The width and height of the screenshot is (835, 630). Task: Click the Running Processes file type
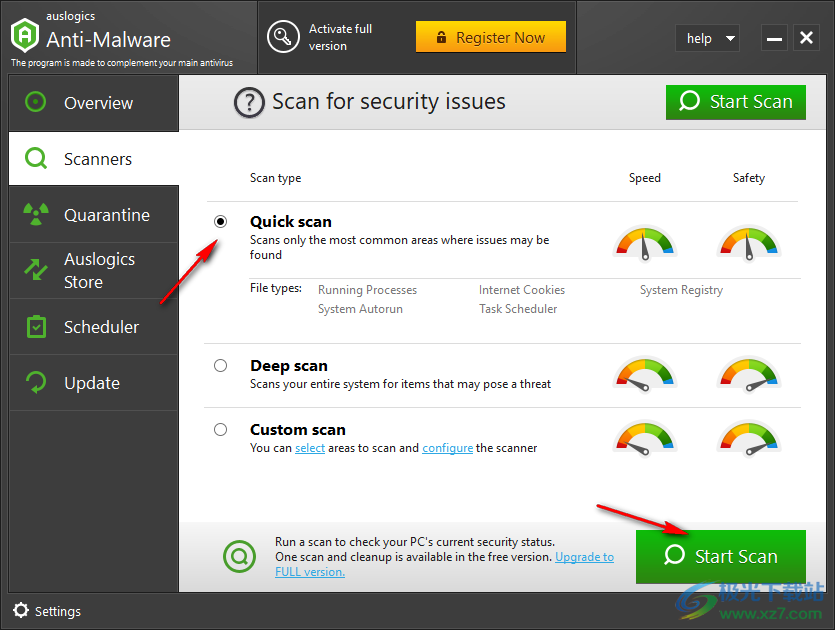click(x=367, y=290)
